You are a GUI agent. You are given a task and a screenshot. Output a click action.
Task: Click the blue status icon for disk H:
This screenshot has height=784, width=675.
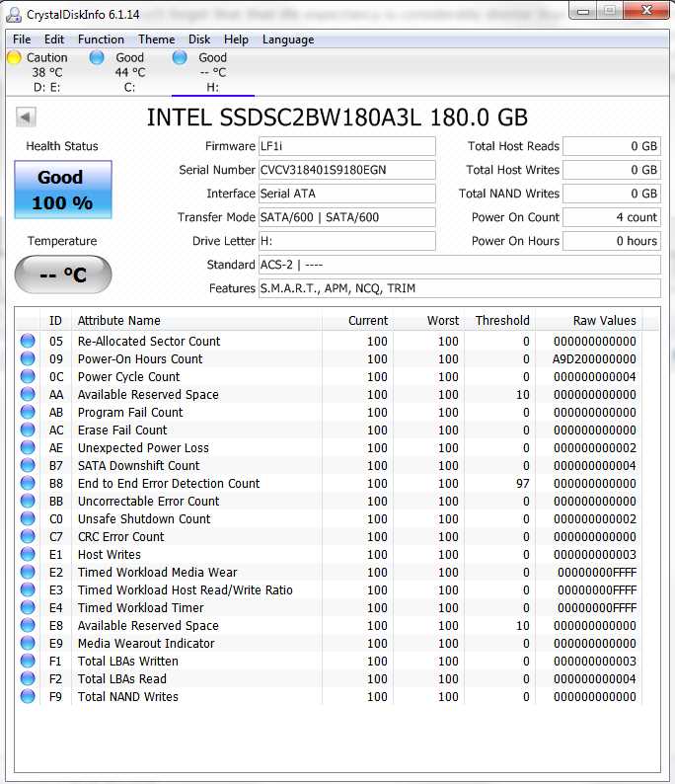tap(180, 57)
